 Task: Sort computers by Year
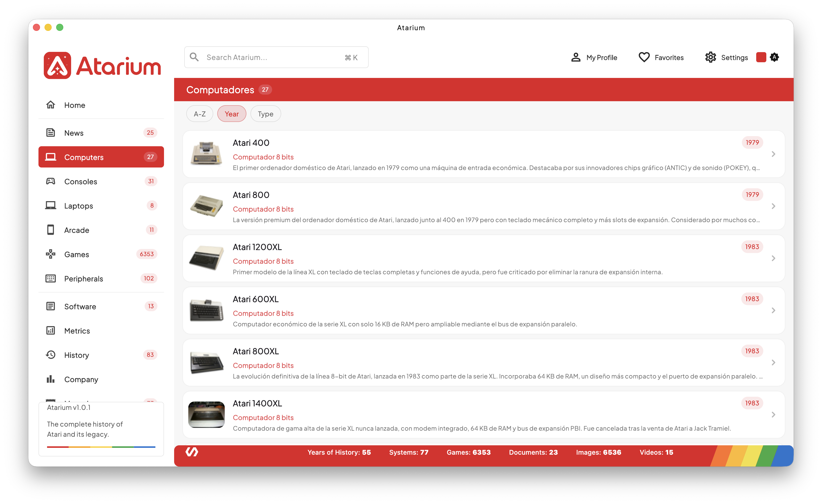pyautogui.click(x=232, y=114)
